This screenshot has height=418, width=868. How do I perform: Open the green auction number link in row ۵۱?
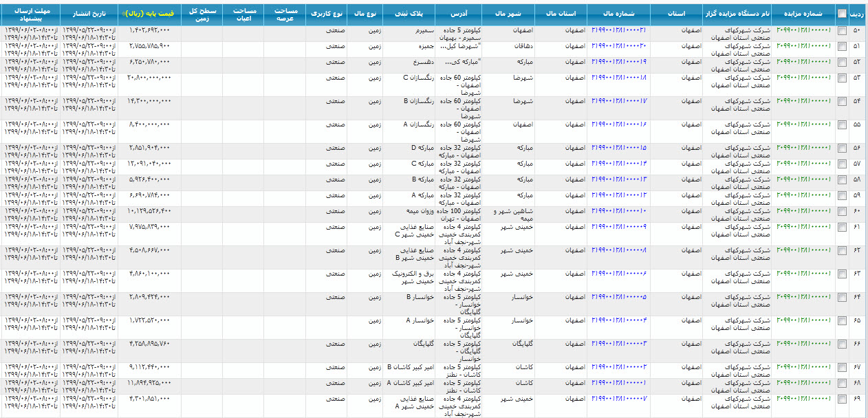[803, 46]
